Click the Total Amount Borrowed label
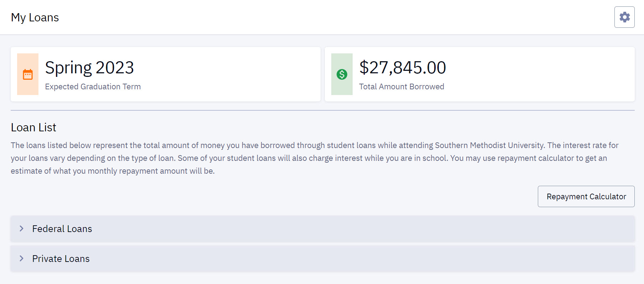Screen dimensions: 644x284 point(402,86)
